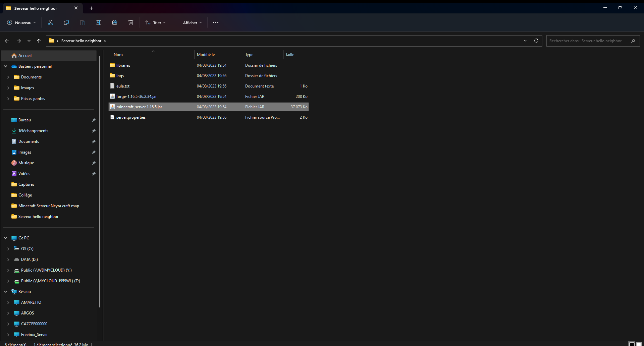Image resolution: width=644 pixels, height=346 pixels.
Task: Collapse the Ce PC tree
Action: [6, 238]
